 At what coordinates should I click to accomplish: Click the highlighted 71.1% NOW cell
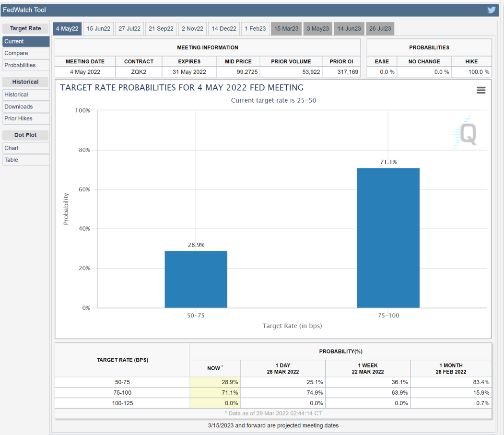point(215,393)
